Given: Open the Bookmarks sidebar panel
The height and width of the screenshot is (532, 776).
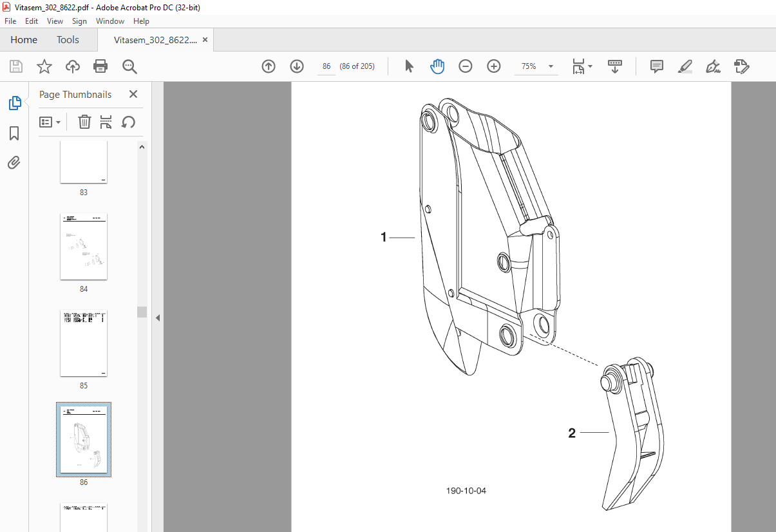Looking at the screenshot, I should [14, 133].
